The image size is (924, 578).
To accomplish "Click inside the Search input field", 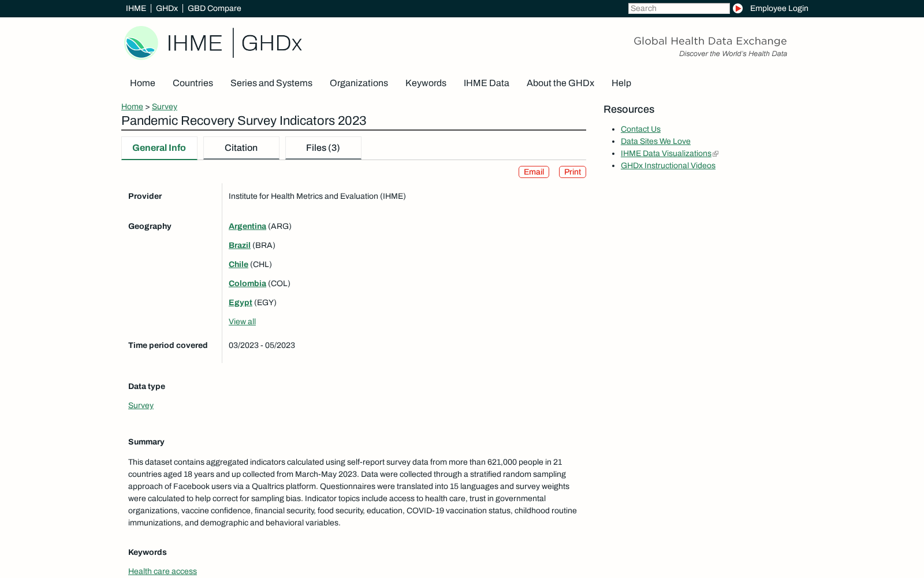I will click(679, 8).
